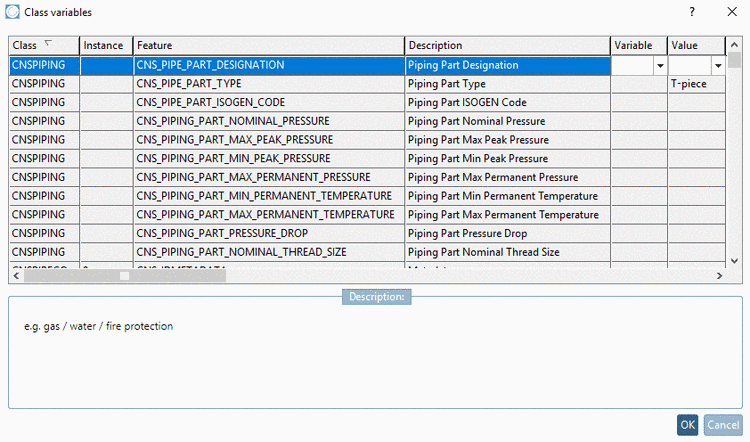Click the Value cell in the ISOGEN_CODE row

point(696,102)
